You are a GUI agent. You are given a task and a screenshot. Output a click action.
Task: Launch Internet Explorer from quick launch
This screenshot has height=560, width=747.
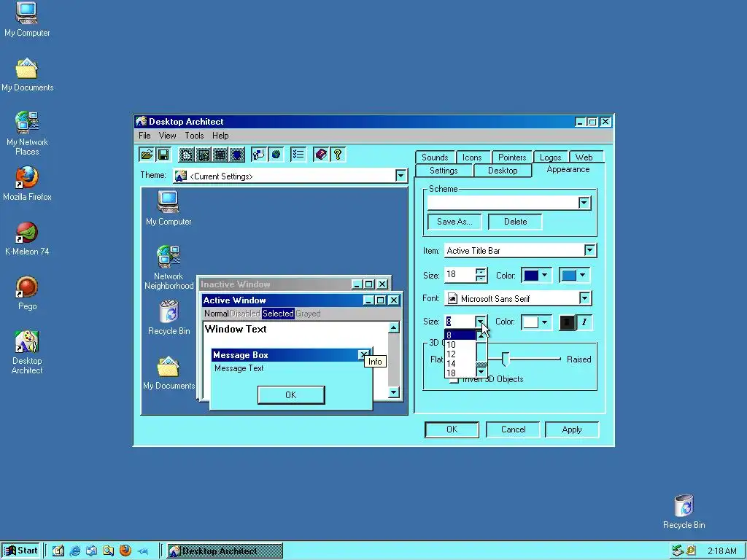point(75,551)
